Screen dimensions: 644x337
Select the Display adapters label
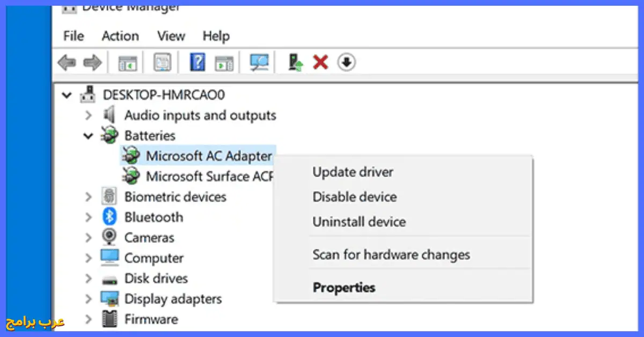[173, 299]
